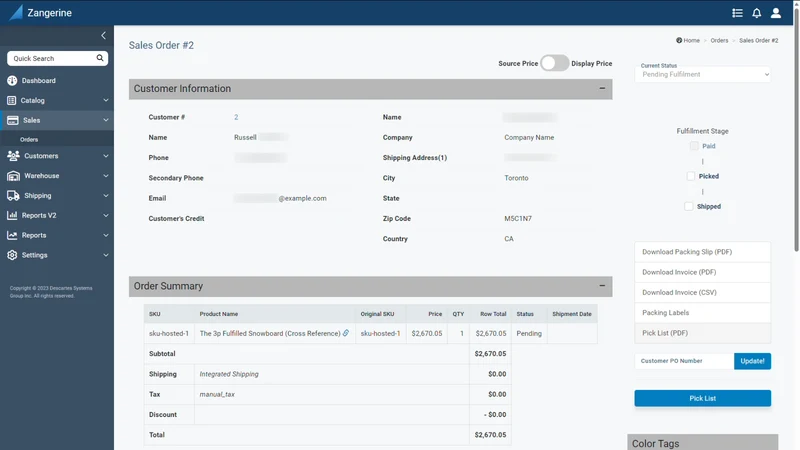Click the Zip Code value M5C1N7
This screenshot has height=450, width=800.
[518, 218]
